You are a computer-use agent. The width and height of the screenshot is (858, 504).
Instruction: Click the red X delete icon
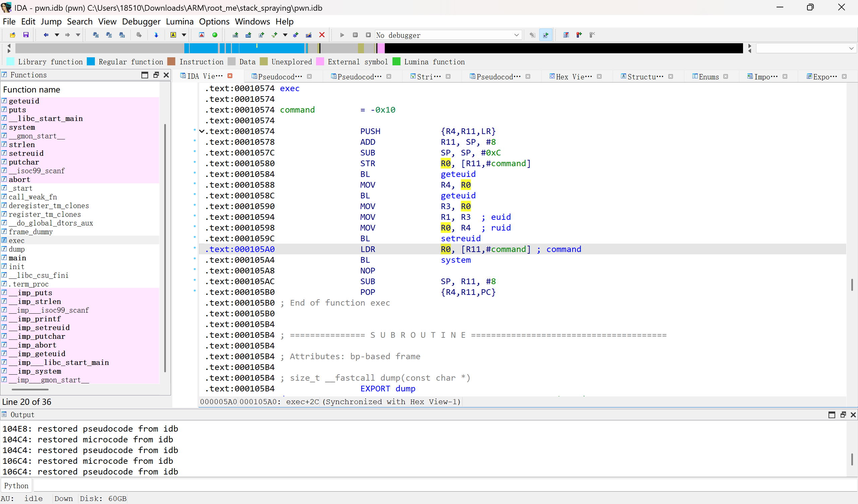pos(322,35)
